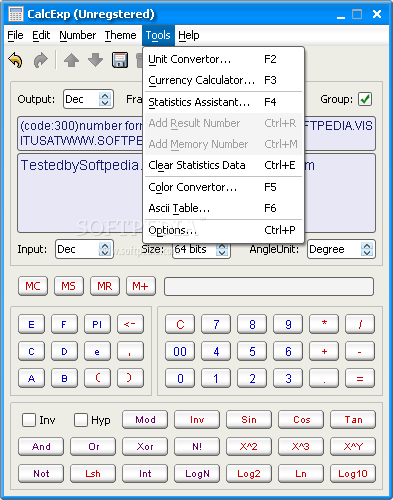
Task: Click the number 7 key
Action: point(216,324)
